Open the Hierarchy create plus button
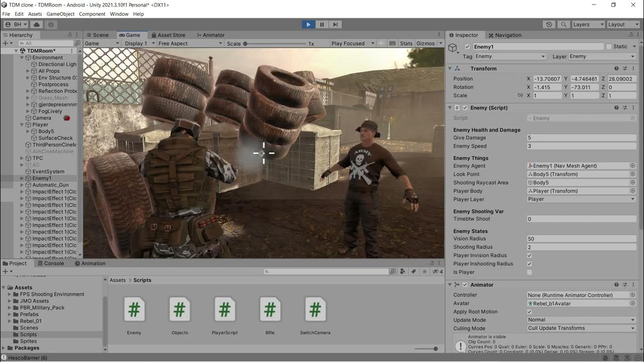 coord(7,43)
